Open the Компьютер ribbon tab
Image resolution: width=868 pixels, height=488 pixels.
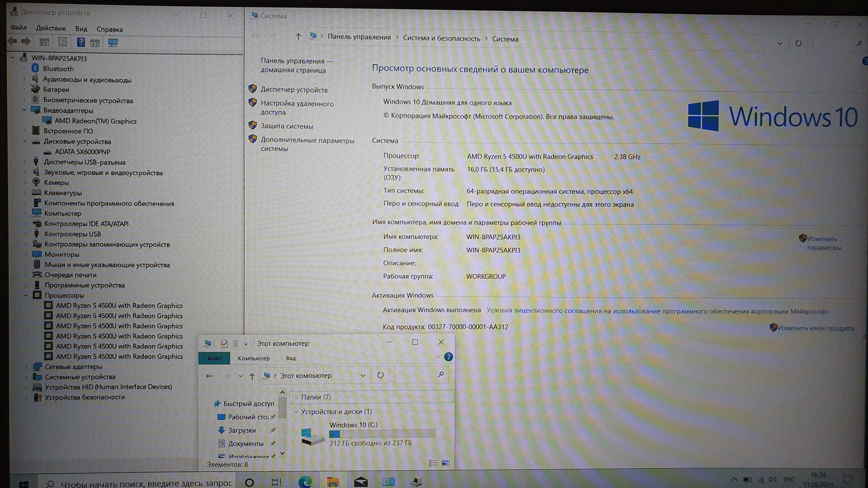[x=253, y=358]
